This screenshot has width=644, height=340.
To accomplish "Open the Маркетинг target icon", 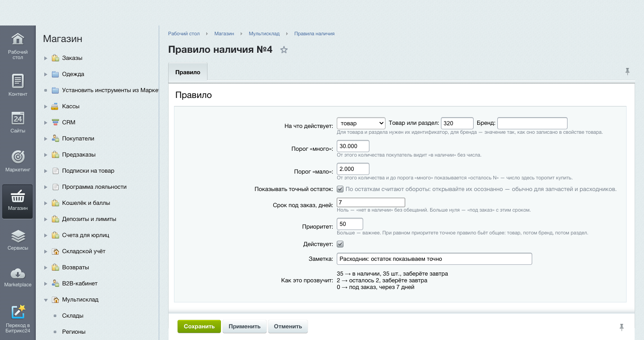I will 17,157.
